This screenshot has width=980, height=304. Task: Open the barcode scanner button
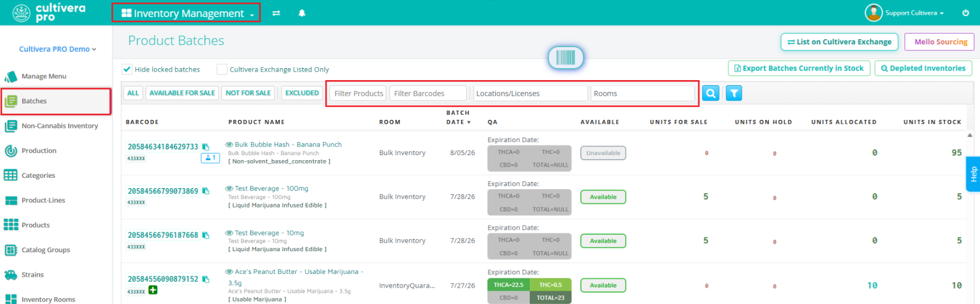[x=566, y=57]
